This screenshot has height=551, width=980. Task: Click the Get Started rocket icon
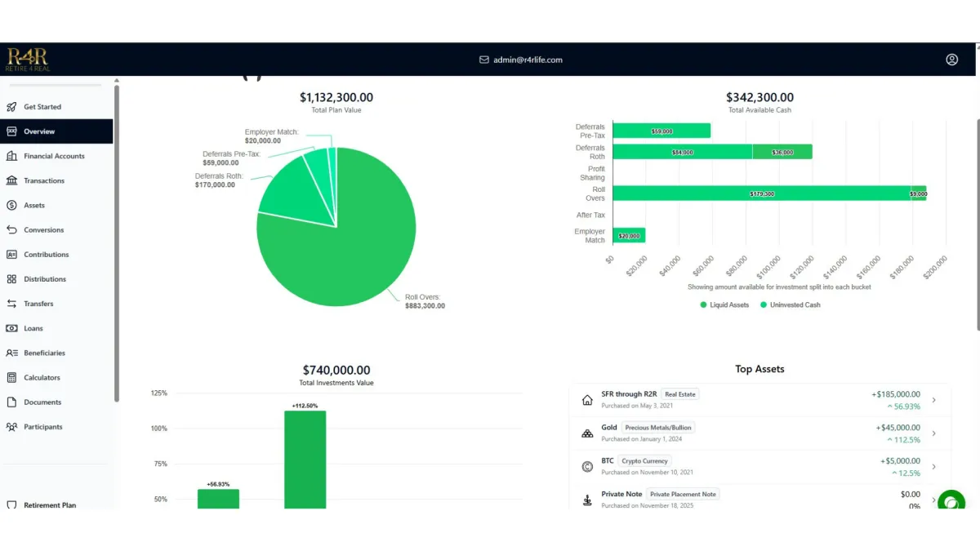click(x=11, y=107)
